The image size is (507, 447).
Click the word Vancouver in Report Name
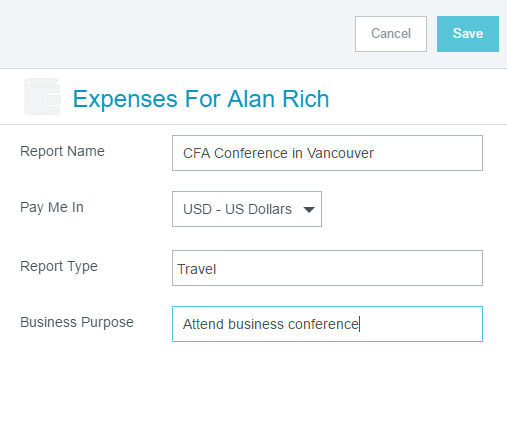[340, 153]
